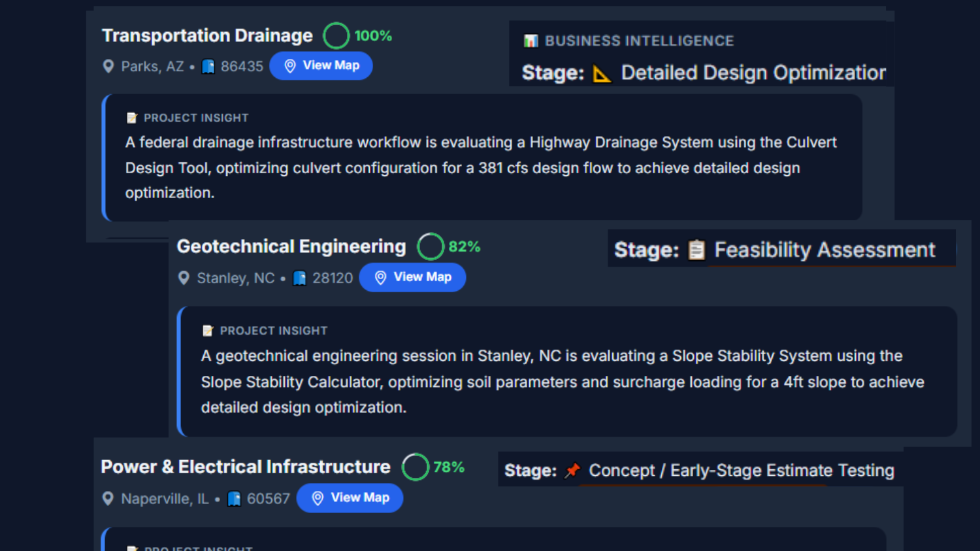Click the zip code 86435

[242, 67]
